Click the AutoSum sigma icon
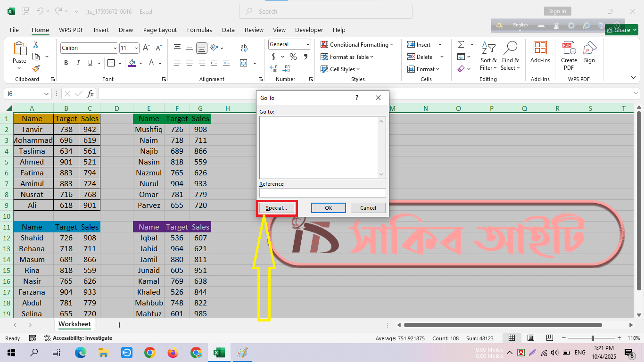 tap(461, 44)
